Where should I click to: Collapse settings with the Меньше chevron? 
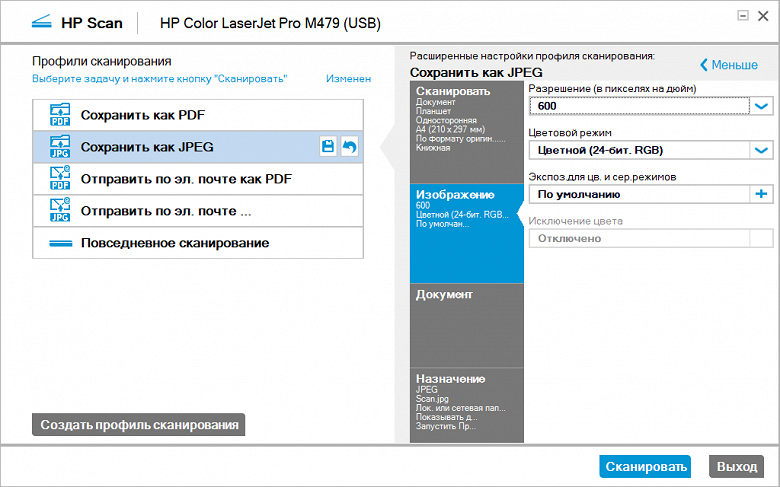(x=728, y=65)
